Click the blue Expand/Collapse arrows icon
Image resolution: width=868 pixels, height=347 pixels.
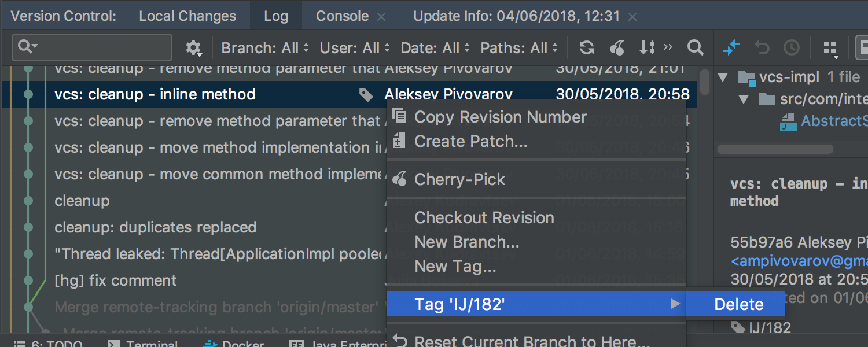pos(731,47)
